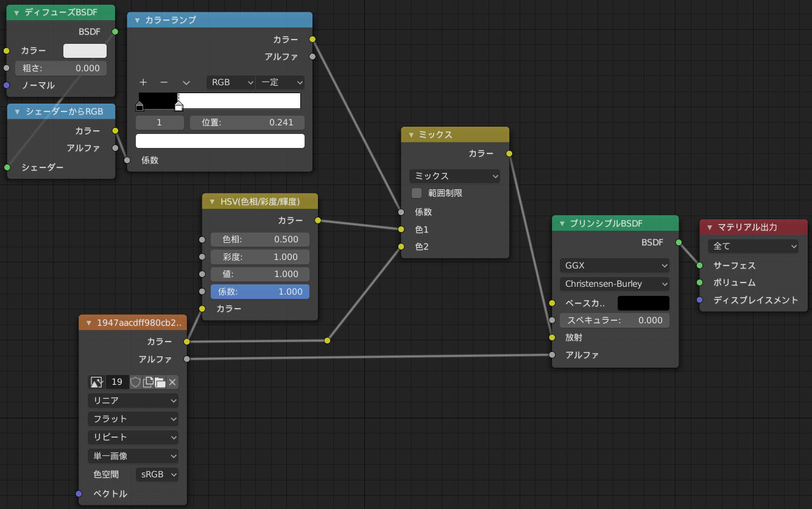The image size is (812, 509).
Task: Collapse the HSV(色相/彩度/輝度) node
Action: click(212, 202)
